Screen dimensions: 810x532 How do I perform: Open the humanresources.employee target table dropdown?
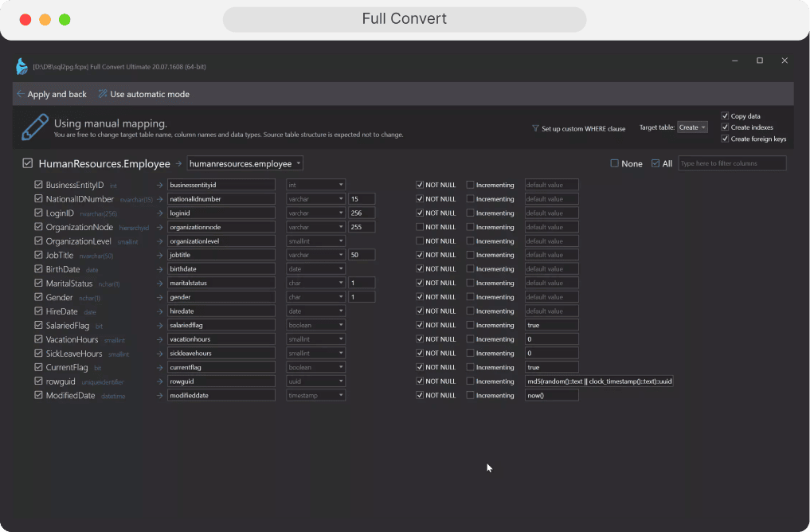click(245, 164)
